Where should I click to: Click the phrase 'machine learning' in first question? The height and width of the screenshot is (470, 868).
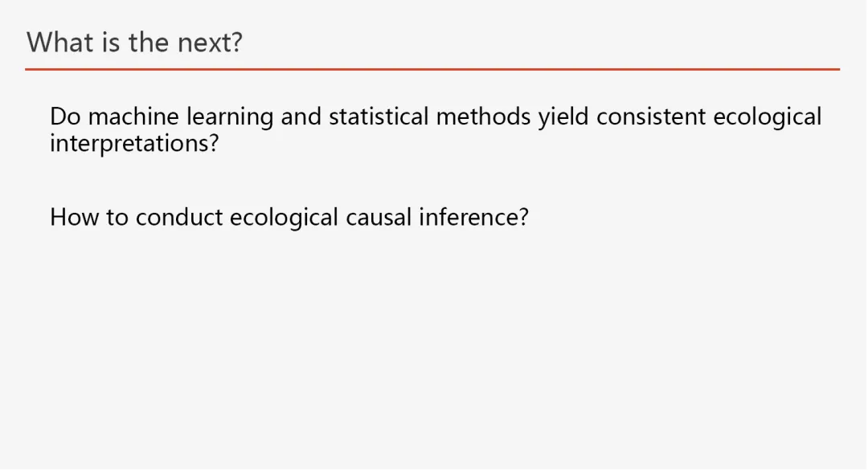click(x=182, y=117)
